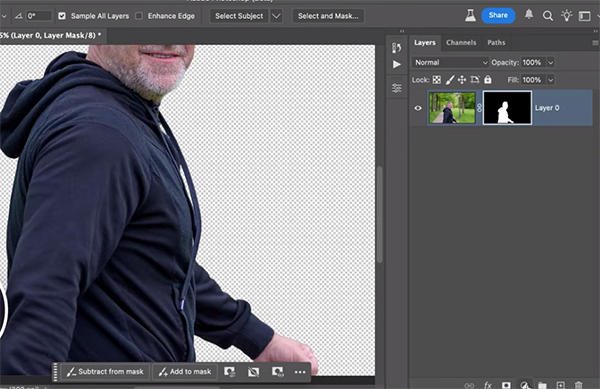Open the History panel icon
This screenshot has height=389, width=600.
[x=396, y=48]
